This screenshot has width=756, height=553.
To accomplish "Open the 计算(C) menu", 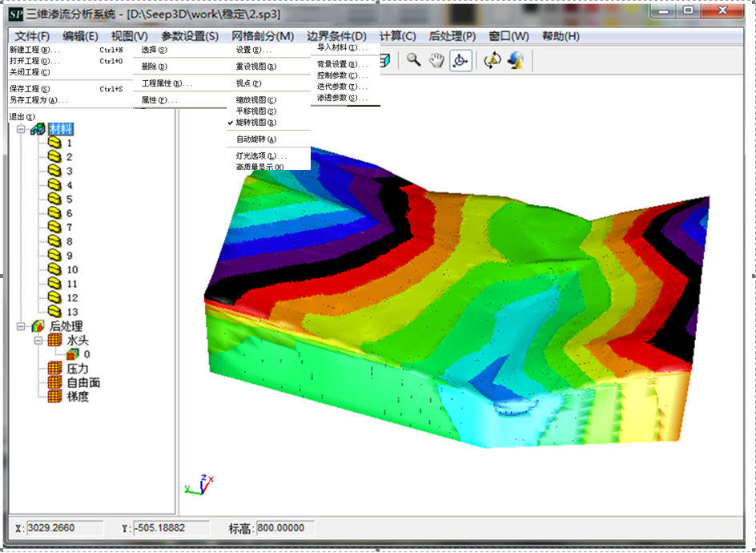I will [397, 36].
